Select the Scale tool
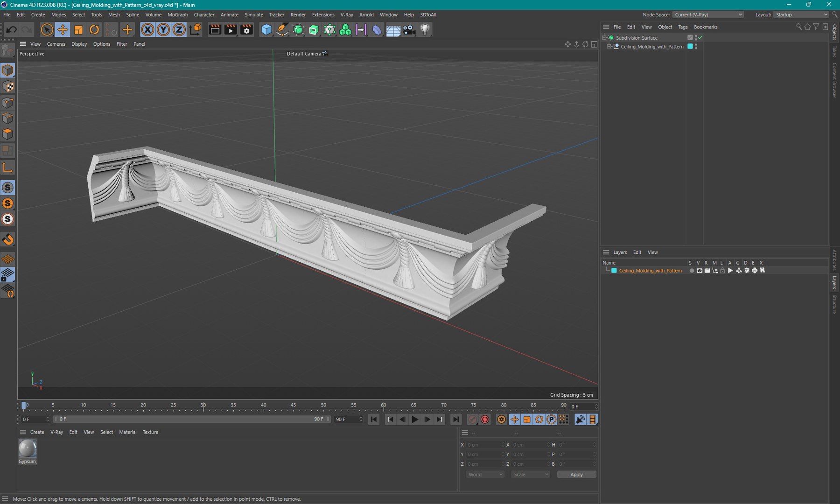This screenshot has height=504, width=840. point(78,30)
